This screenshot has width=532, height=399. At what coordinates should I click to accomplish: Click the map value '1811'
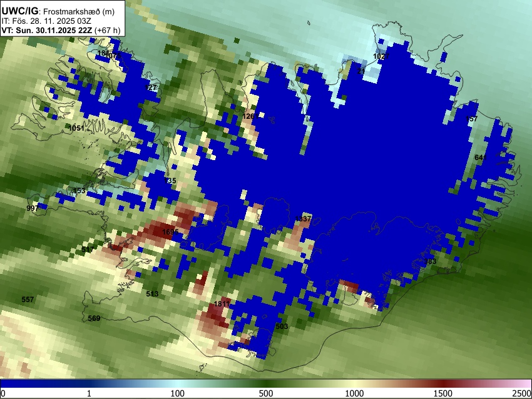tap(222, 304)
